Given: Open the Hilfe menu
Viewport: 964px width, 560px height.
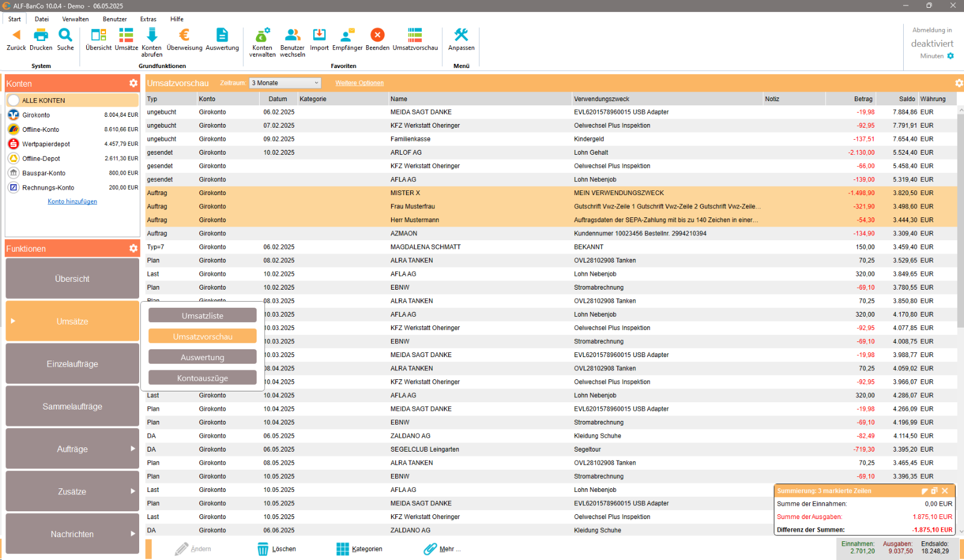Looking at the screenshot, I should pyautogui.click(x=177, y=19).
